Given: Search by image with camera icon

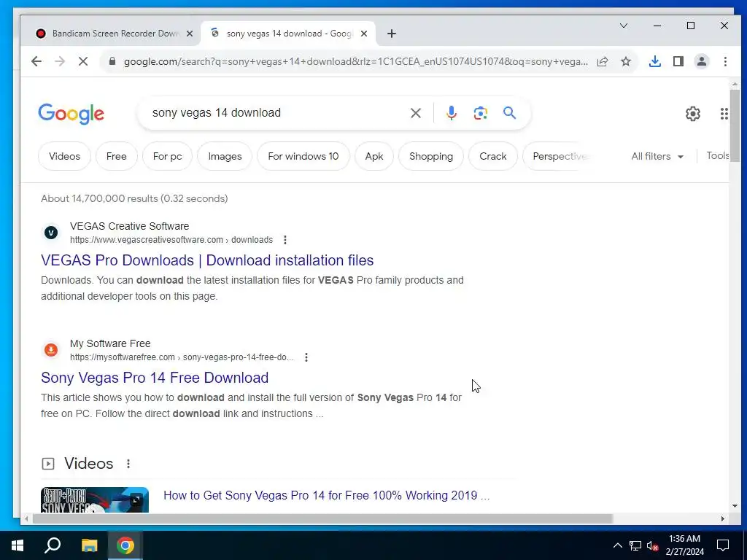Looking at the screenshot, I should point(480,113).
